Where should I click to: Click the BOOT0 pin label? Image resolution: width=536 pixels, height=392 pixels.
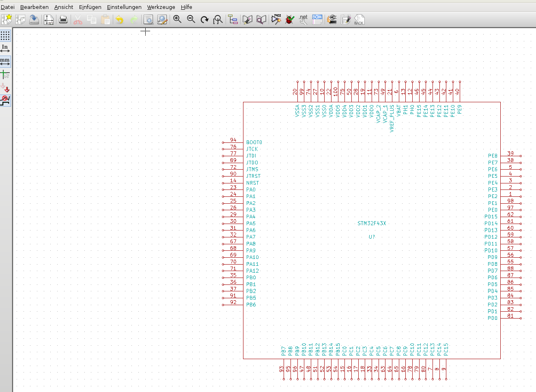pyautogui.click(x=254, y=142)
